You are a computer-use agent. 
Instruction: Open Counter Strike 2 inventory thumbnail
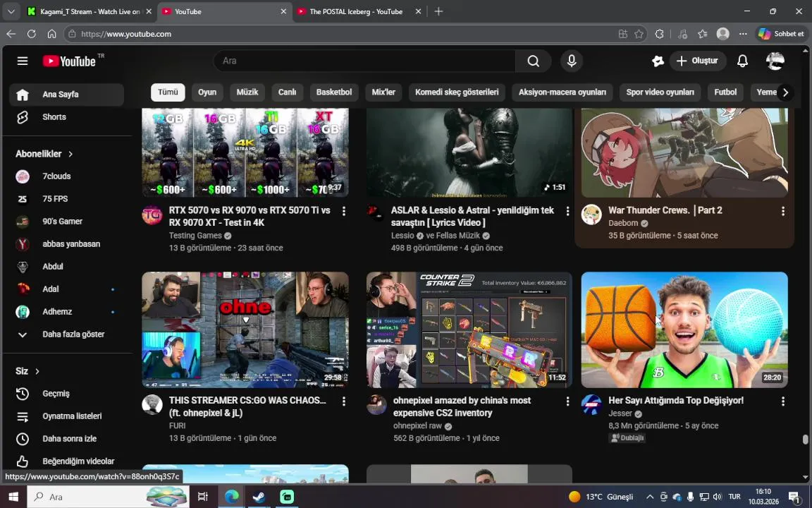[469, 330]
